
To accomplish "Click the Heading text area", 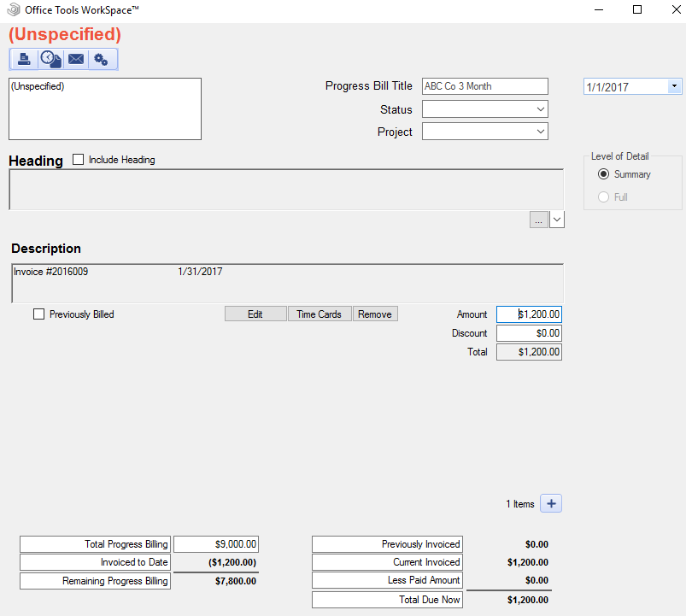I will tap(286, 190).
